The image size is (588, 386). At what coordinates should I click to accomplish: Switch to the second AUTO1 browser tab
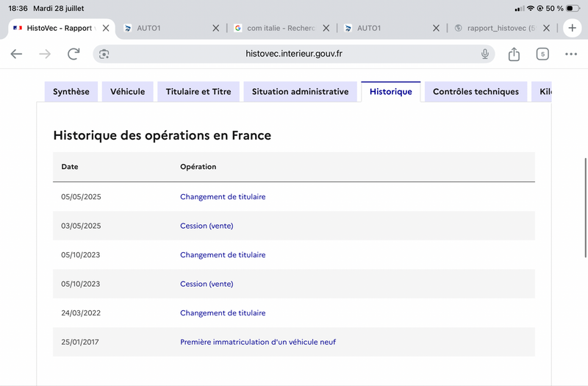pos(387,28)
